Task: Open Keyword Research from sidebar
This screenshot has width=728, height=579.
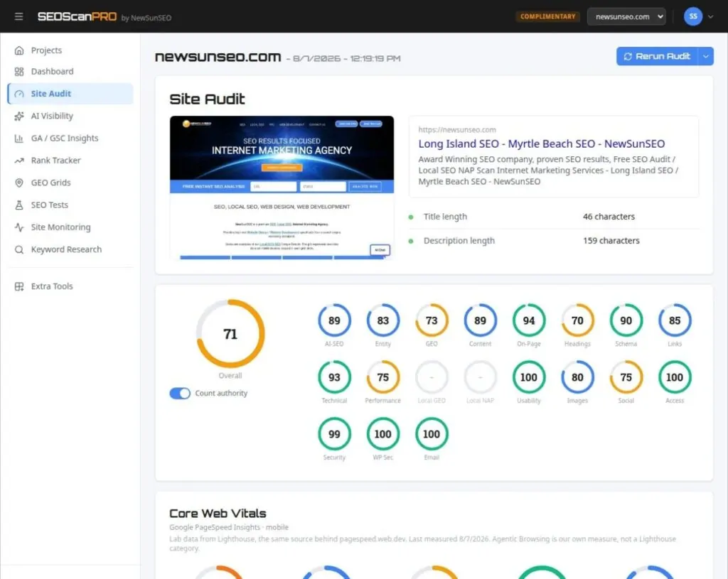Action: (70, 249)
